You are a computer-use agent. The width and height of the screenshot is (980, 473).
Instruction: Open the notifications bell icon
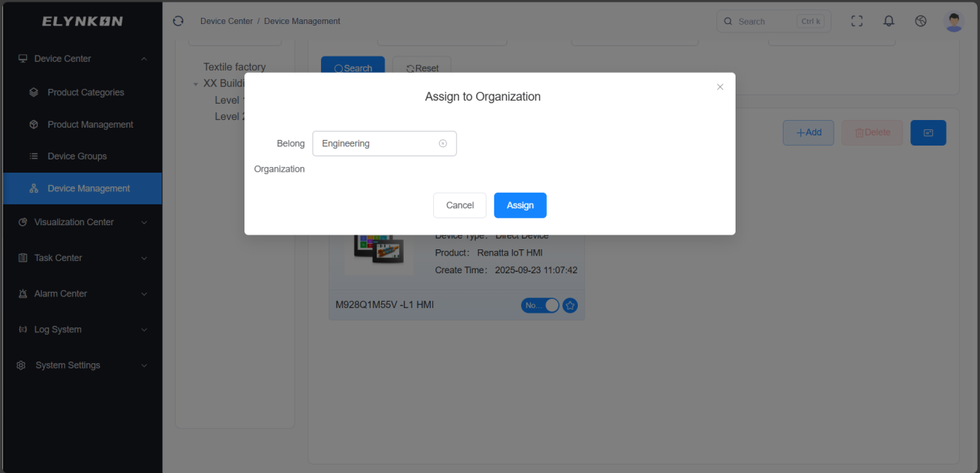click(x=889, y=21)
